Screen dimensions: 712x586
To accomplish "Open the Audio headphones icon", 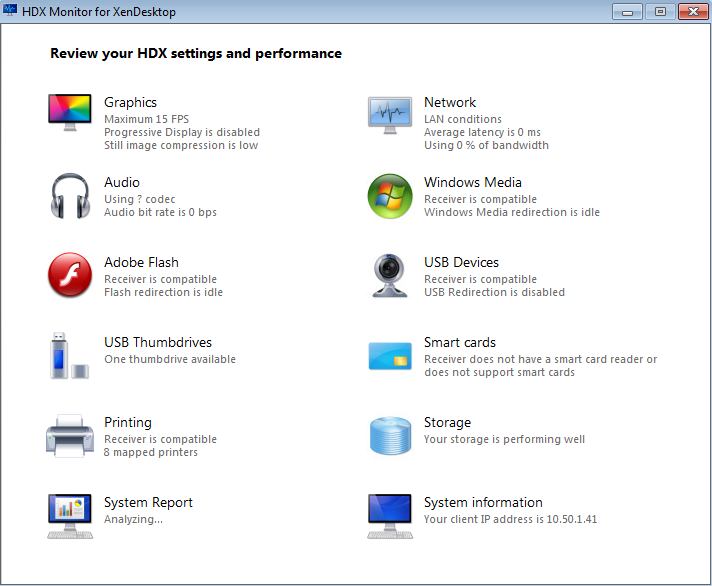I will 70,196.
